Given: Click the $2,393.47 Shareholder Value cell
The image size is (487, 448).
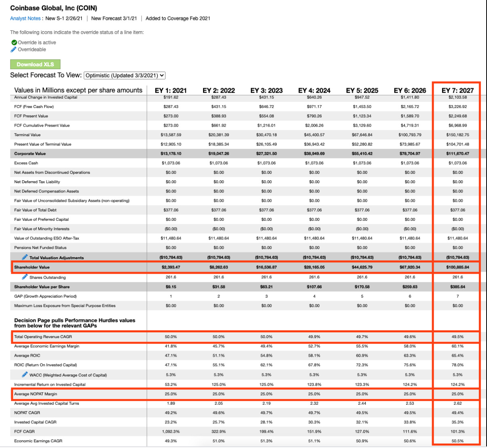Looking at the screenshot, I should 171,267.
